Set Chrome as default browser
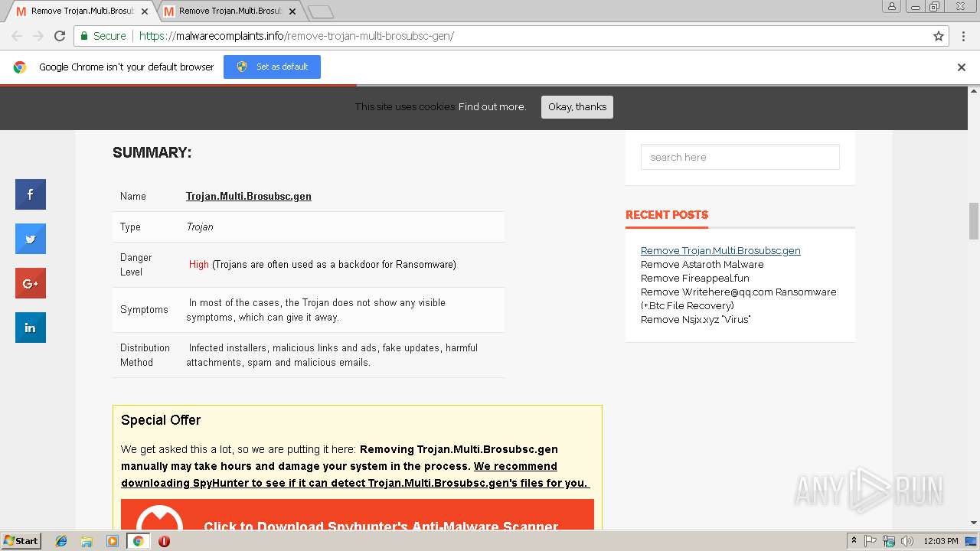The height and width of the screenshot is (551, 980). click(x=272, y=67)
